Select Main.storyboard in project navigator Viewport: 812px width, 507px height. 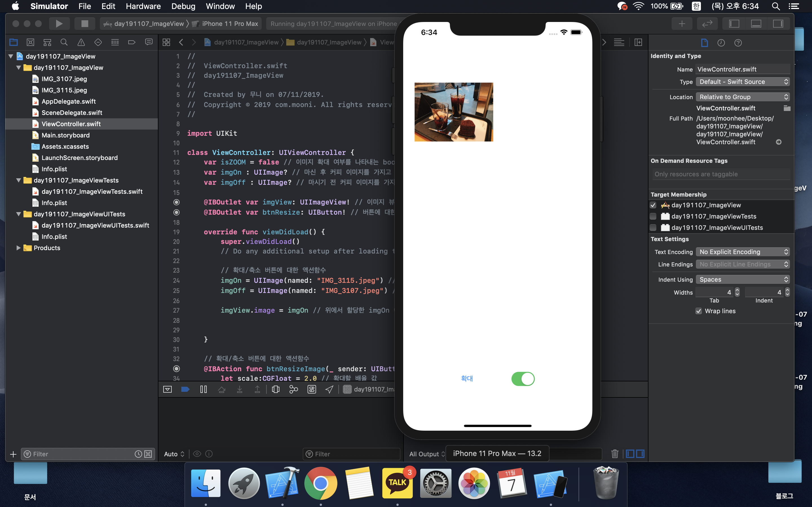tap(65, 135)
